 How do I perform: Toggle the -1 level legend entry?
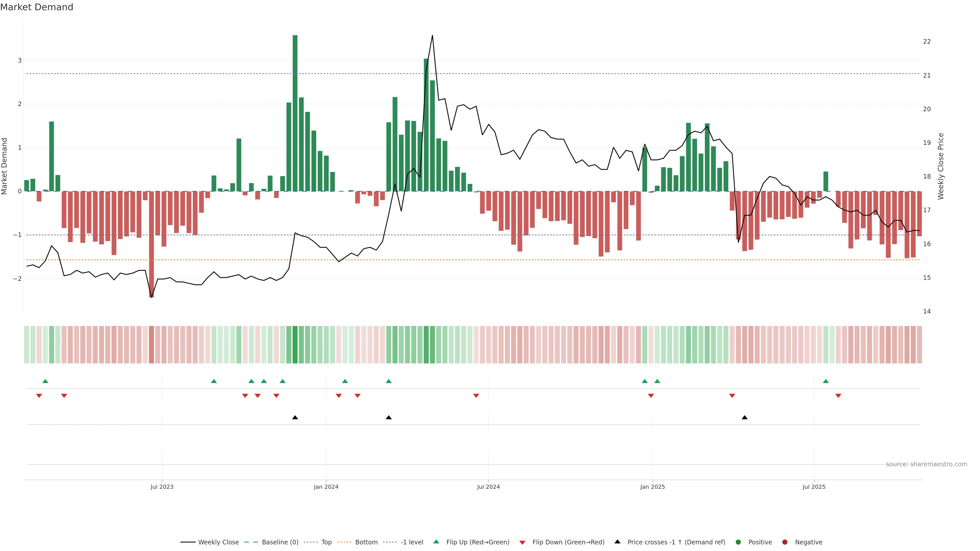(412, 542)
